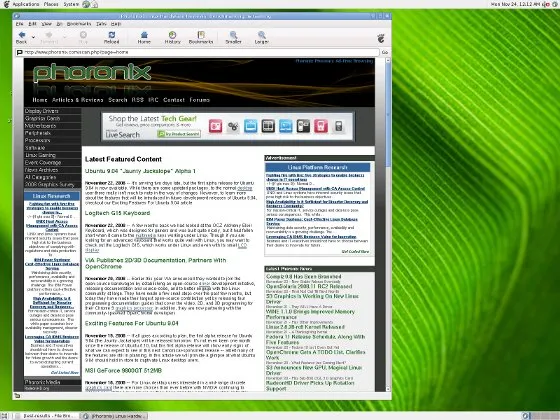The height and width of the screenshot is (420, 560).
Task: Open the History toolbar button
Action: (172, 37)
